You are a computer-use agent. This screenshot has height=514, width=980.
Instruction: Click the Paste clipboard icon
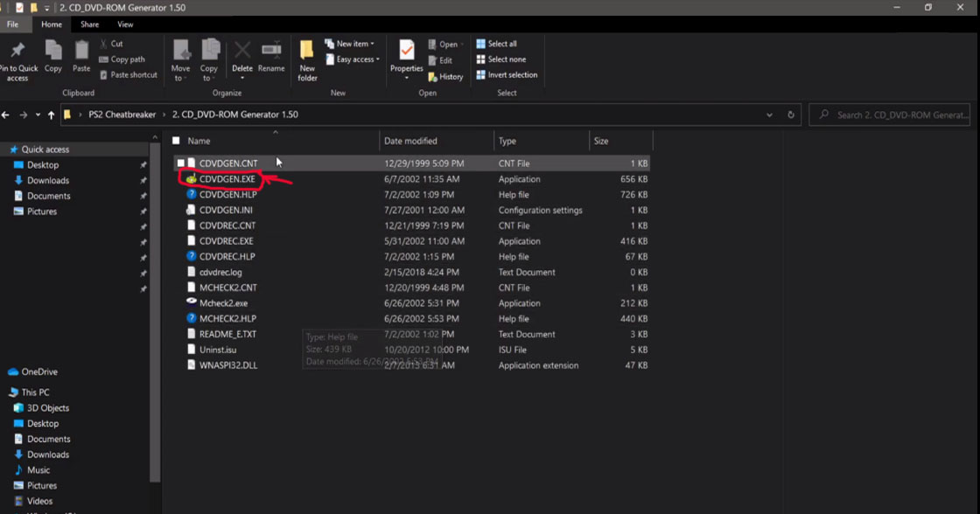(81, 51)
